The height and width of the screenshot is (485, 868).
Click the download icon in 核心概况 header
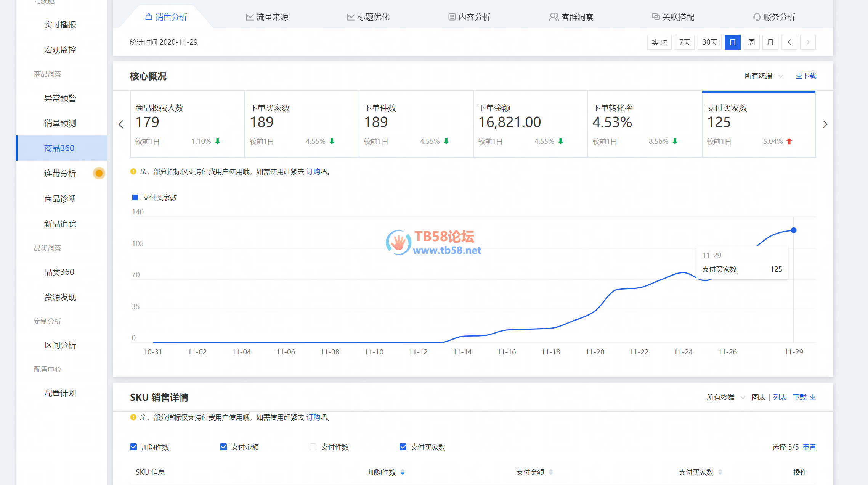point(799,76)
